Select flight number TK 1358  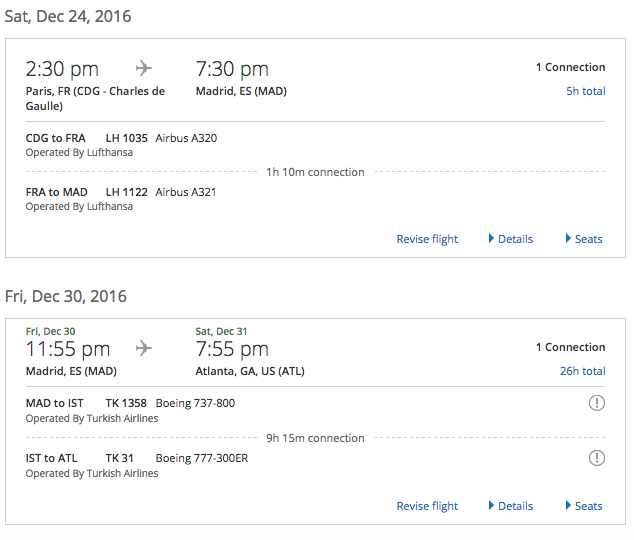[x=126, y=403]
